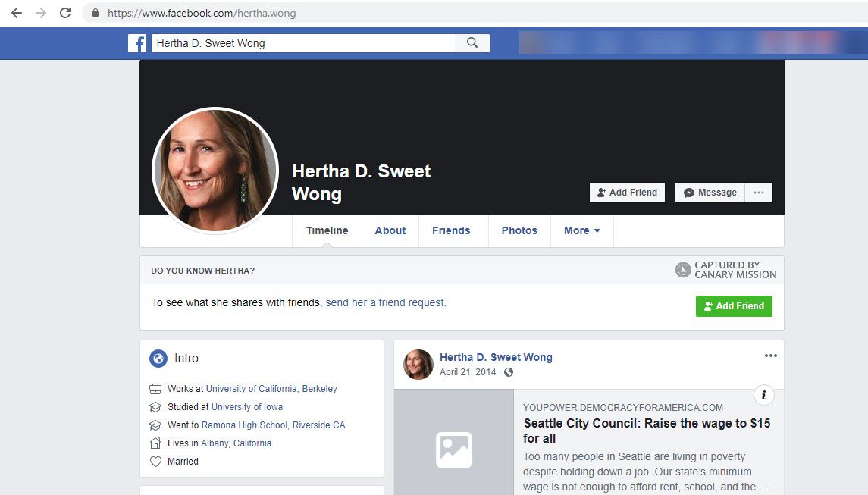Open the More dropdown on the profile navigation
Image resolution: width=868 pixels, height=495 pixels.
point(581,230)
